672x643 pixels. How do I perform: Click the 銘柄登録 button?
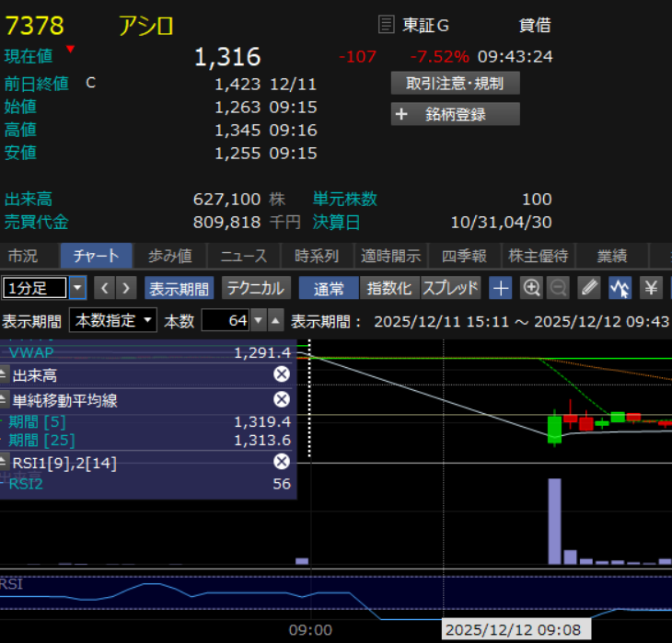pos(455,114)
